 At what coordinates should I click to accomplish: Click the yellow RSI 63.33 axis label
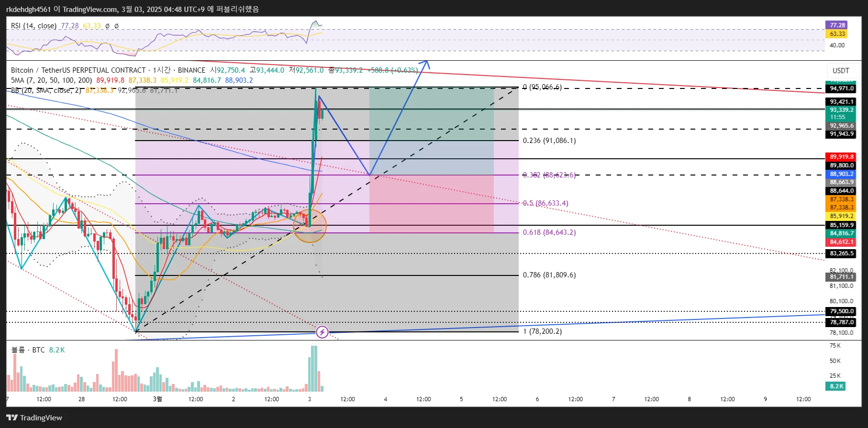point(836,34)
